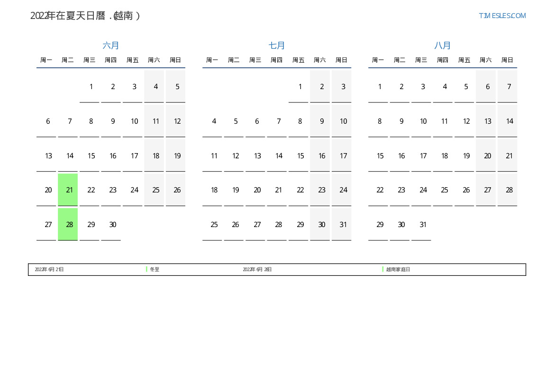Select Sunday June 19
The image size is (554, 392).
pos(176,156)
